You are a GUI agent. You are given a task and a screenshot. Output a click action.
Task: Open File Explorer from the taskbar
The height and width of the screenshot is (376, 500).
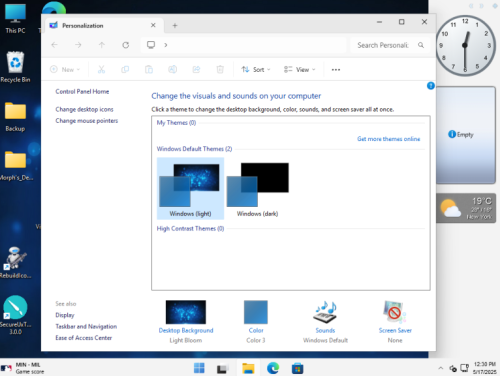pos(248,368)
